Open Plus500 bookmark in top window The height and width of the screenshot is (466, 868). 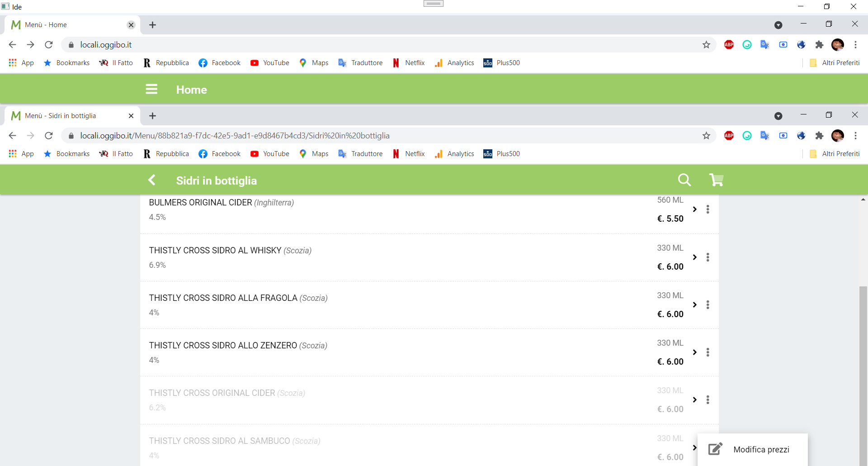[x=502, y=63]
